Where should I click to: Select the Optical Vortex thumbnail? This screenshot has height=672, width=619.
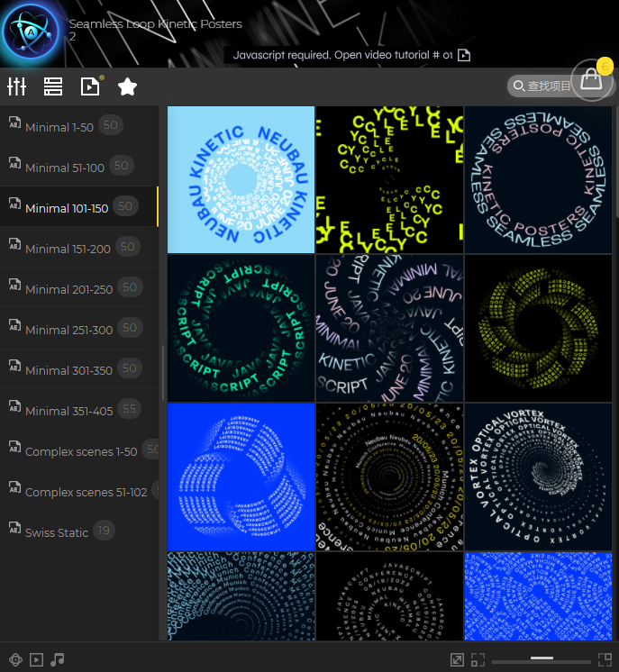pos(538,477)
